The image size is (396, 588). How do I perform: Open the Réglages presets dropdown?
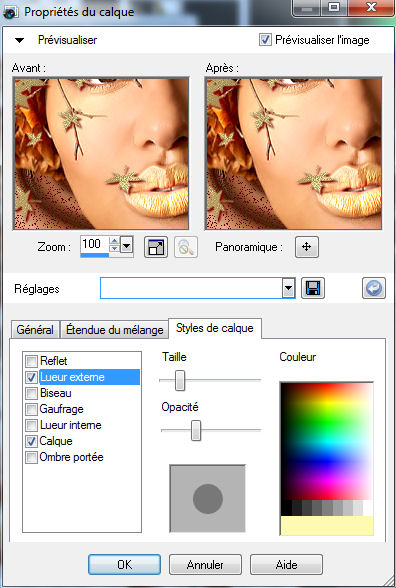tap(288, 288)
